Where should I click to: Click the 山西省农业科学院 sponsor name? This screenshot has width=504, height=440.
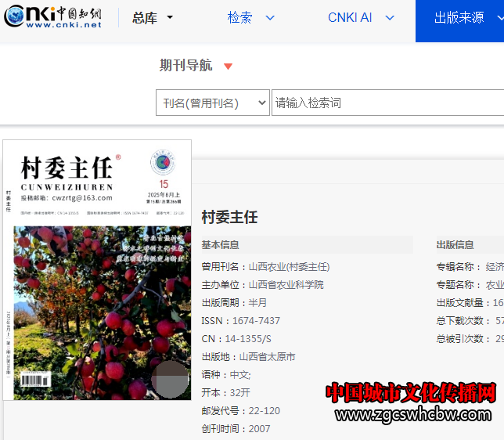[286, 285]
